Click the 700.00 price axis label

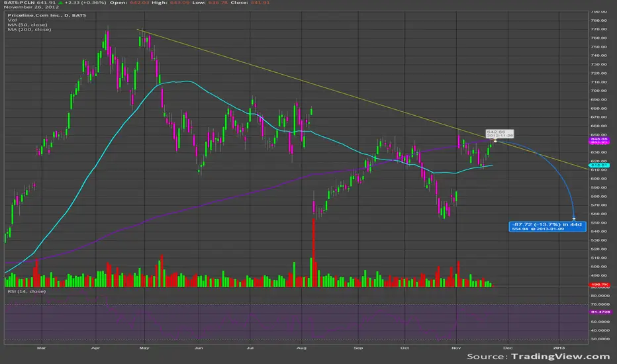[x=598, y=91]
